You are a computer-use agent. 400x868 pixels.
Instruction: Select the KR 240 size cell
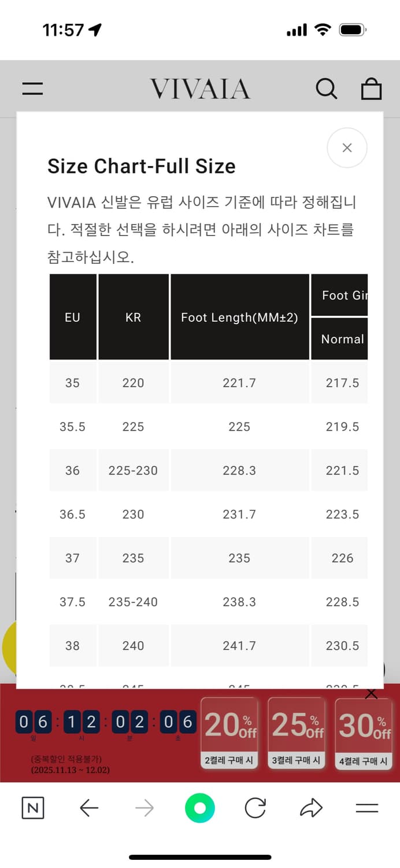coord(134,646)
